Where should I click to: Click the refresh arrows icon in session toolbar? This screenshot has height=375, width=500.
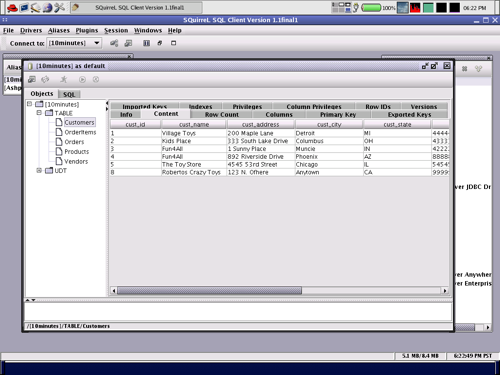(x=45, y=79)
